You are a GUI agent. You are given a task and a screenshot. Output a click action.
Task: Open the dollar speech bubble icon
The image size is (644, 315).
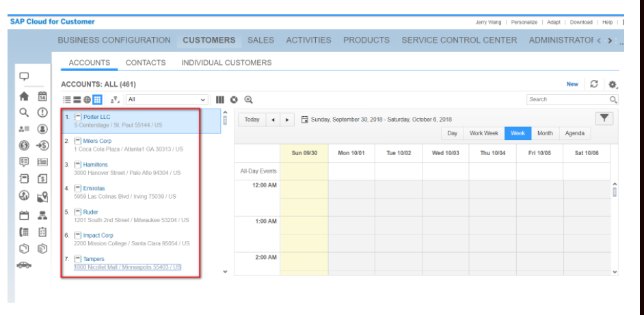[x=24, y=162]
